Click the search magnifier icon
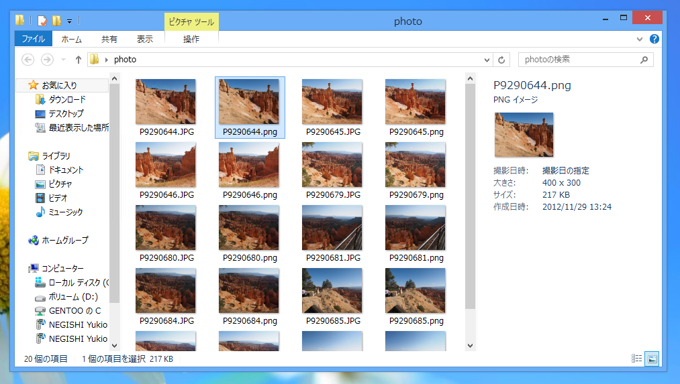The height and width of the screenshot is (384, 680). coord(644,59)
